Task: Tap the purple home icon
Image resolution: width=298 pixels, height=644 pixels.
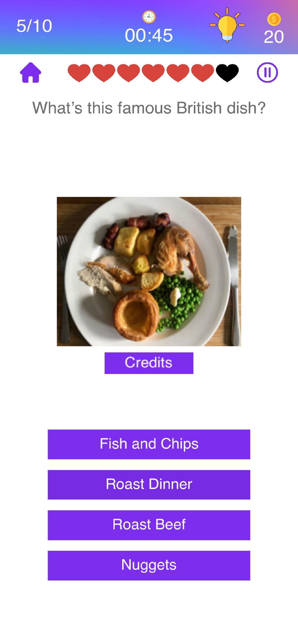Action: click(31, 72)
